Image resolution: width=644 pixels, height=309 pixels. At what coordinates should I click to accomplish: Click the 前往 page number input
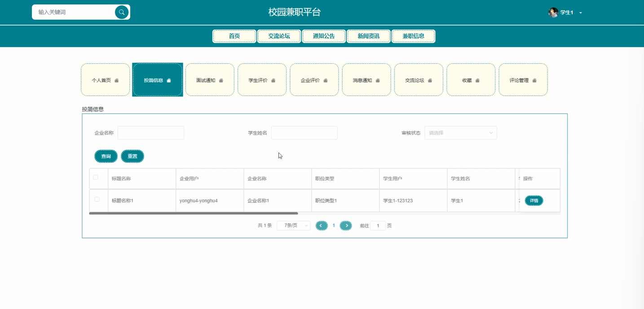378,226
